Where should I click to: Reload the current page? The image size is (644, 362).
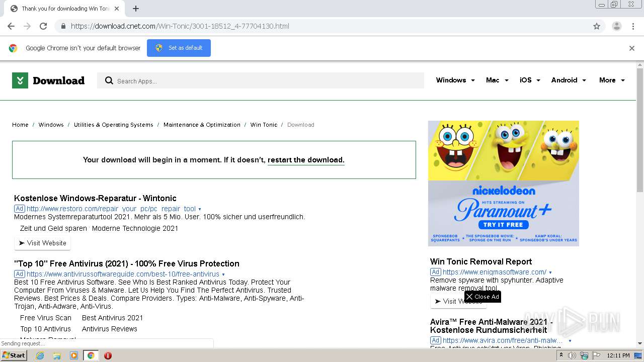(43, 26)
